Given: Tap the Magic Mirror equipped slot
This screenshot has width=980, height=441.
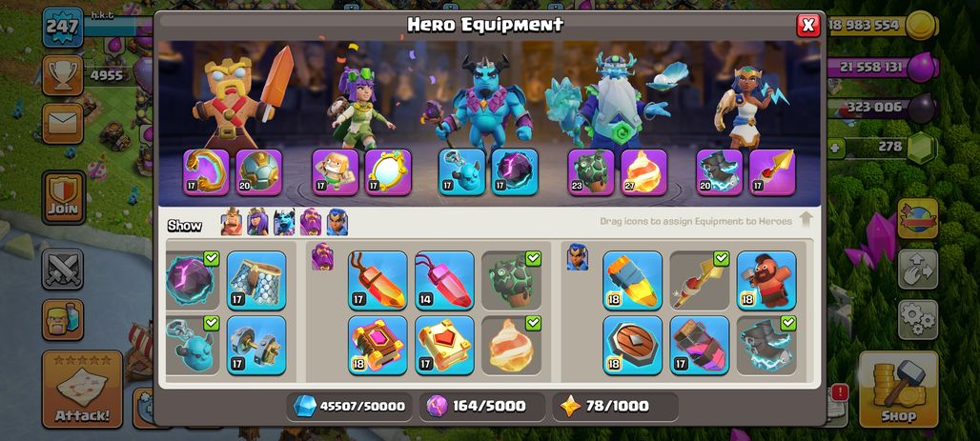Looking at the screenshot, I should point(388,171).
